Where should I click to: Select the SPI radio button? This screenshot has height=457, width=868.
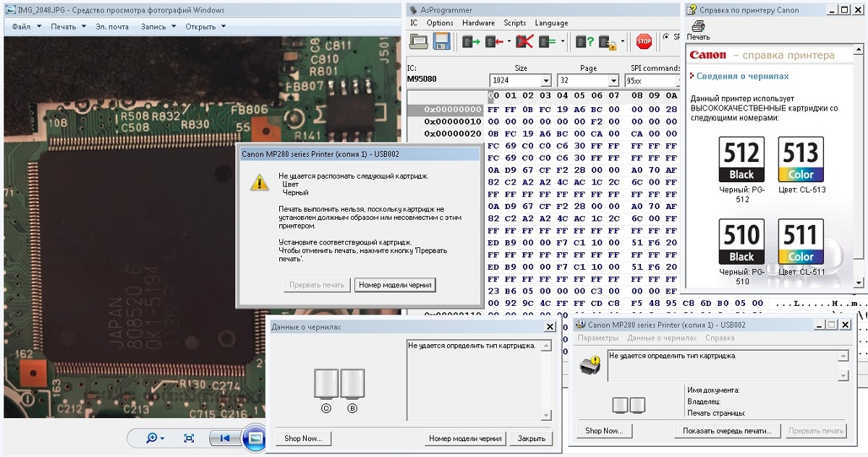[665, 37]
